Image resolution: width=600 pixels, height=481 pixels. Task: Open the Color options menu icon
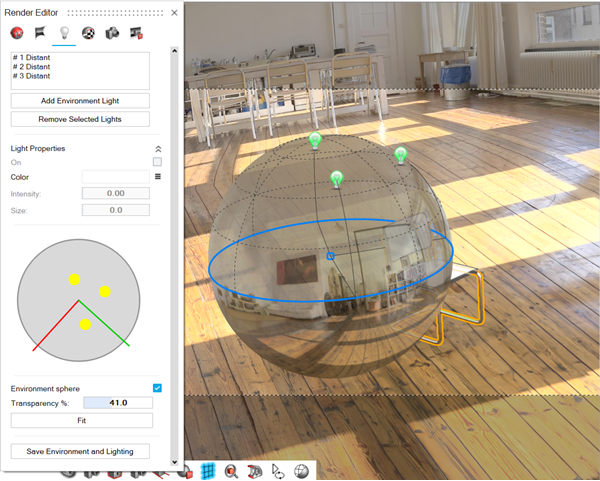(x=157, y=177)
